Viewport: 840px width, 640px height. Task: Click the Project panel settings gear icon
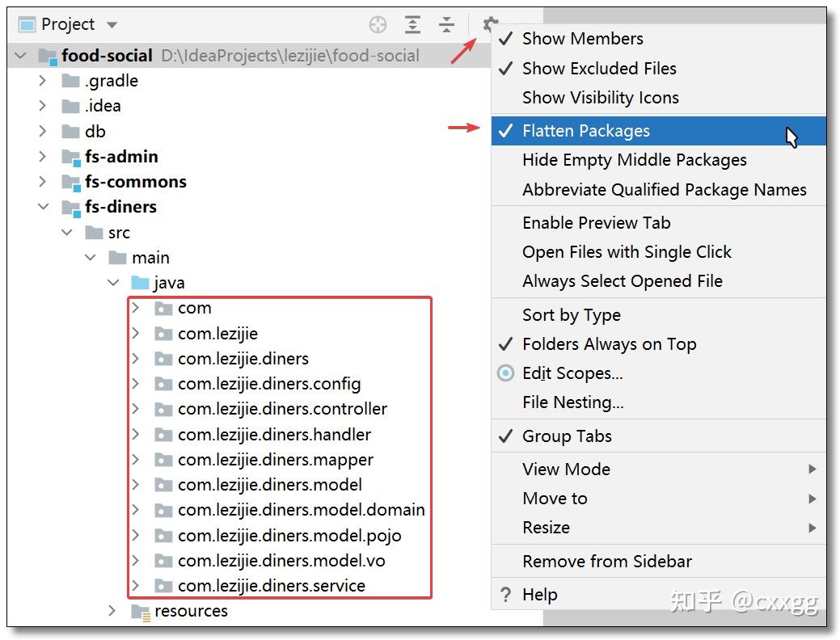pyautogui.click(x=492, y=24)
